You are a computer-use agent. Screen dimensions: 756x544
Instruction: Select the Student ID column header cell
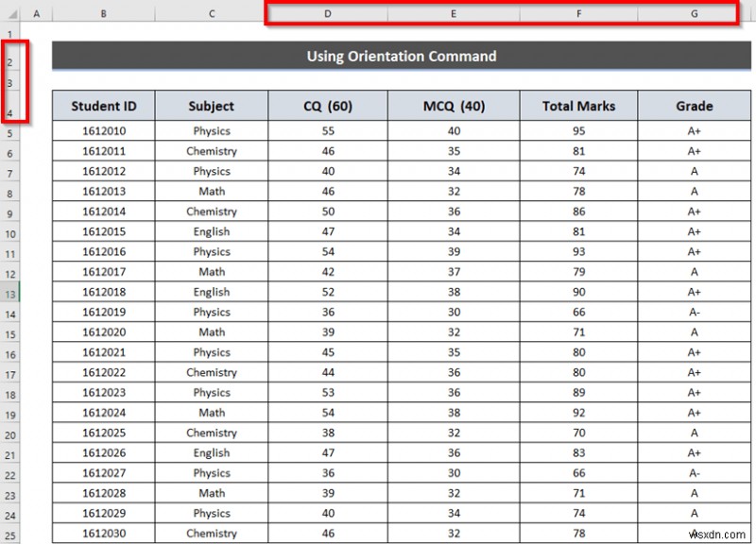[x=104, y=105]
